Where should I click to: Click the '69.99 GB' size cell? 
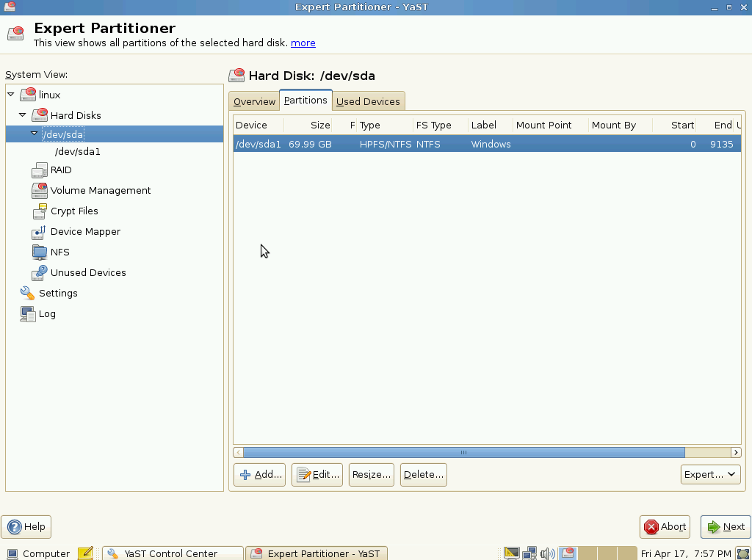click(310, 145)
